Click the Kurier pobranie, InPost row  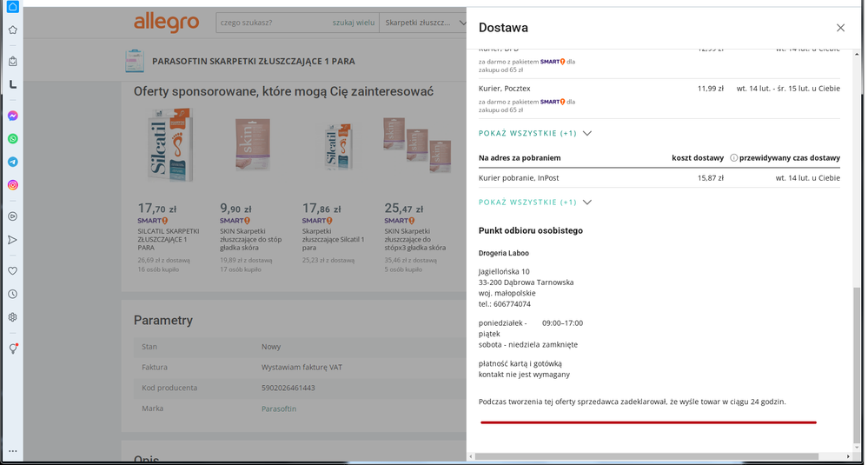click(659, 178)
